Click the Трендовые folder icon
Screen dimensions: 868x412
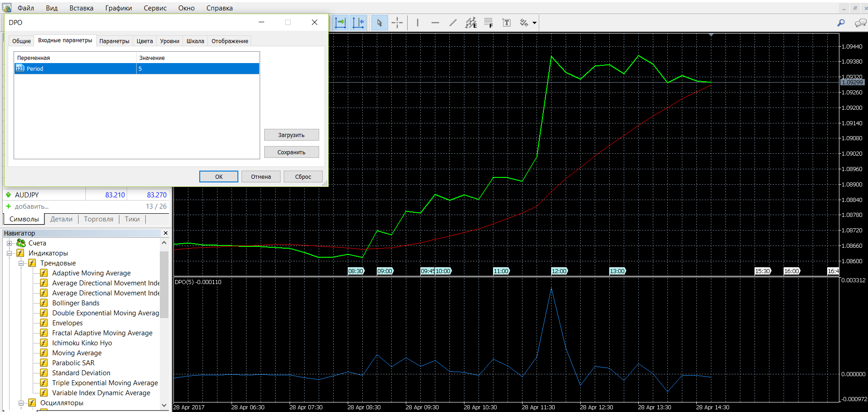tap(32, 263)
